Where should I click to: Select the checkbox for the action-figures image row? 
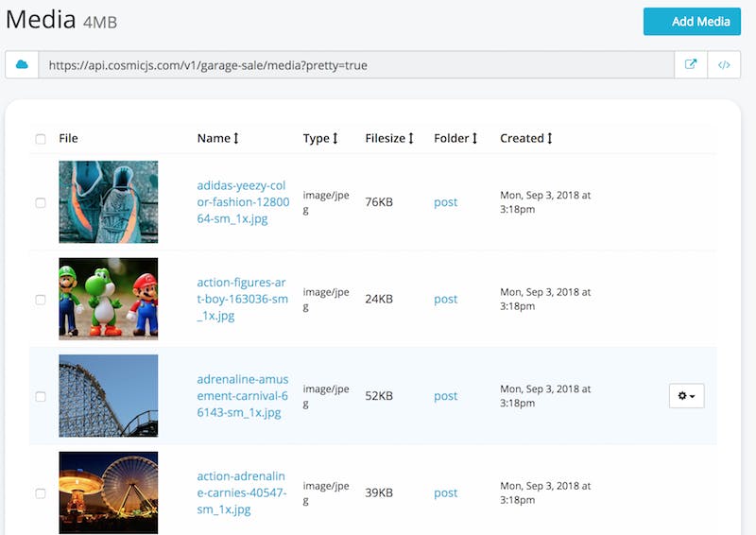(x=41, y=300)
